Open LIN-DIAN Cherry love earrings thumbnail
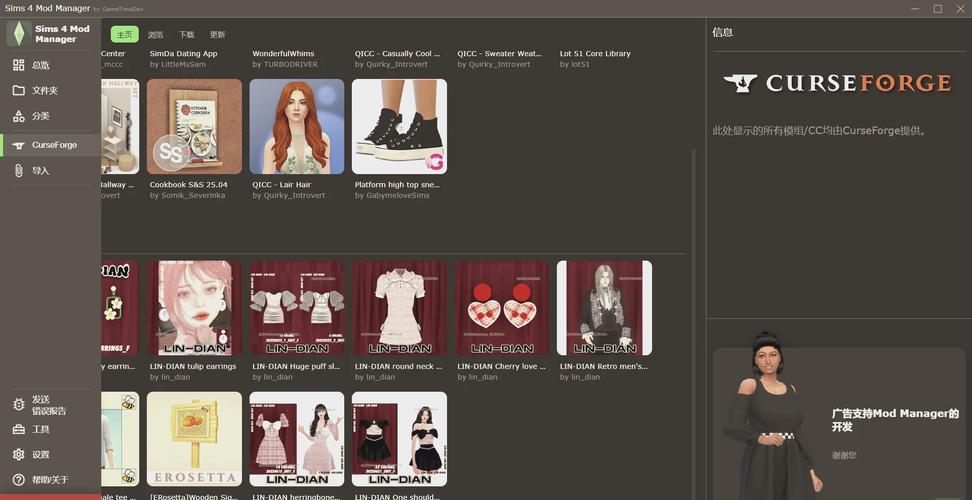This screenshot has width=972, height=500. click(502, 308)
